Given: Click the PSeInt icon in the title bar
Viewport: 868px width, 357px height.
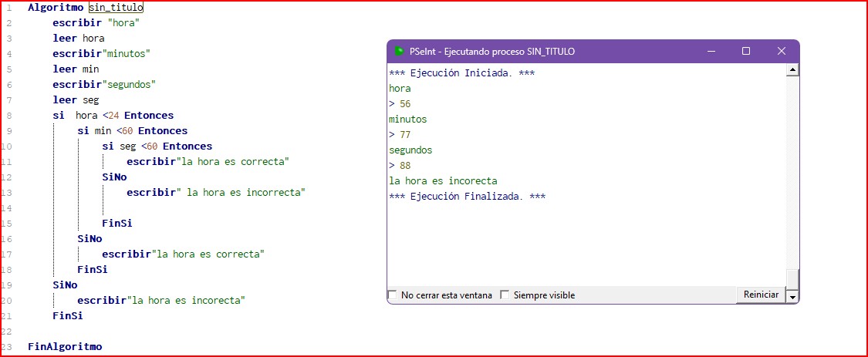Looking at the screenshot, I should 399,52.
